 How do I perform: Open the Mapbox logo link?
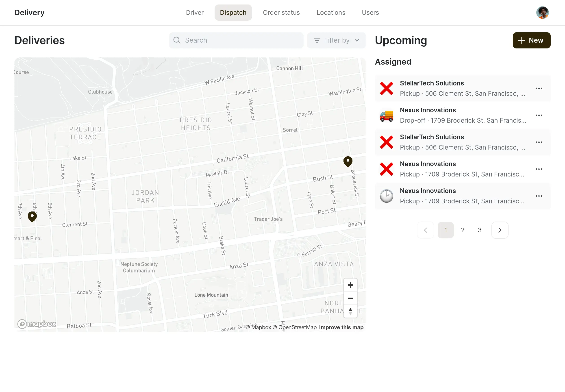point(37,324)
